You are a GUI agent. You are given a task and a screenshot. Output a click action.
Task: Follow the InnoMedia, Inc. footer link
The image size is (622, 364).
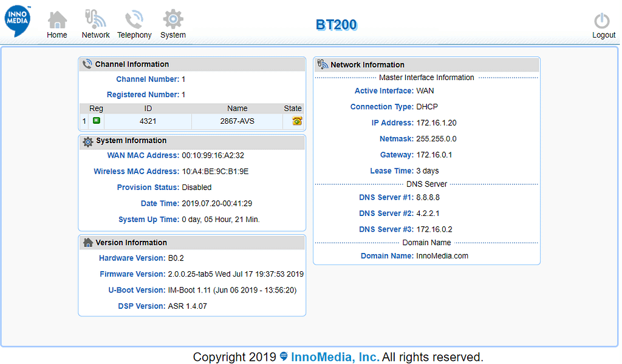tap(335, 357)
